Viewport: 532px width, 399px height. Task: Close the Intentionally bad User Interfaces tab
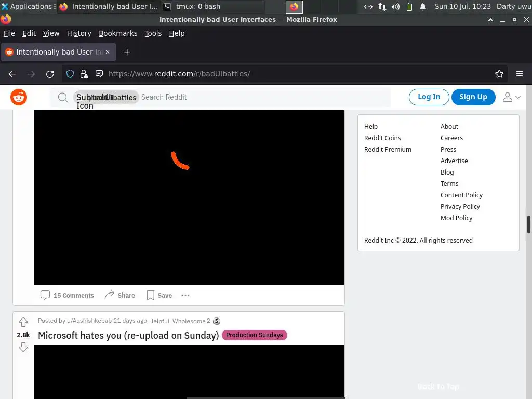[x=108, y=52]
